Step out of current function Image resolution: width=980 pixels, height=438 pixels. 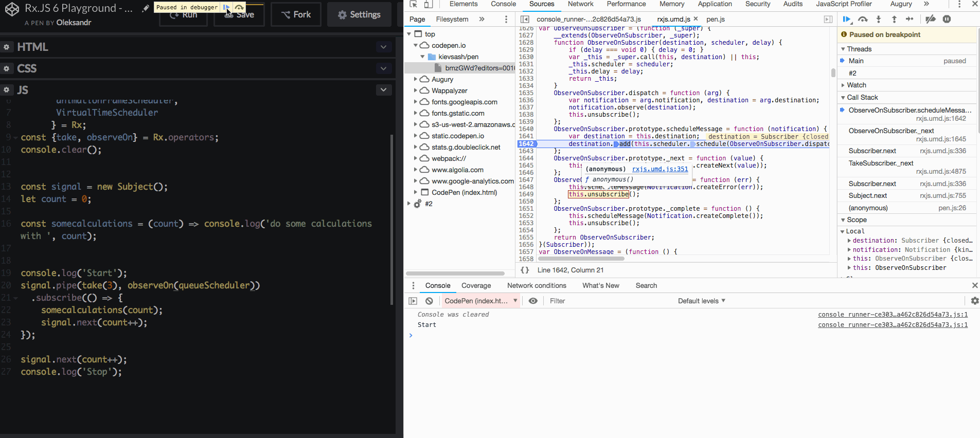tap(894, 20)
